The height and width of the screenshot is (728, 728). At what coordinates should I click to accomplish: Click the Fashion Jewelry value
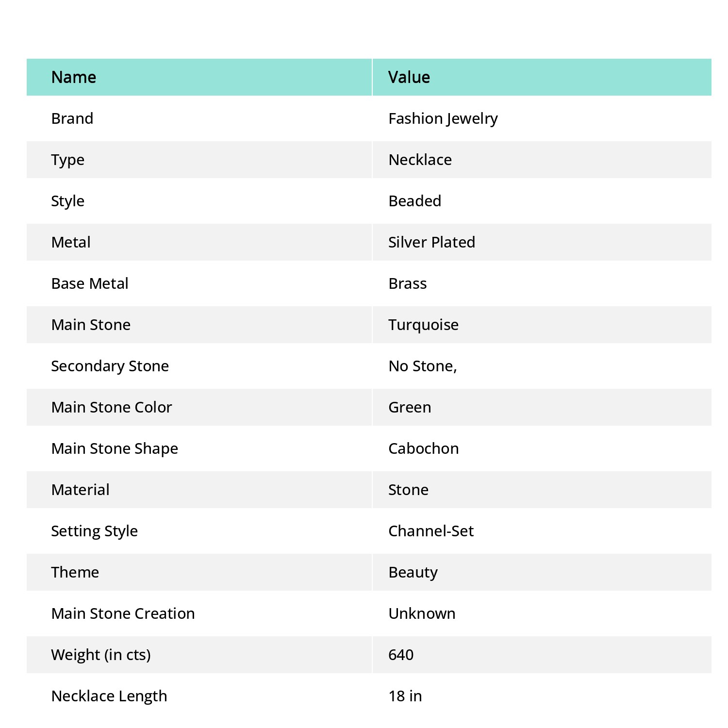tap(443, 119)
